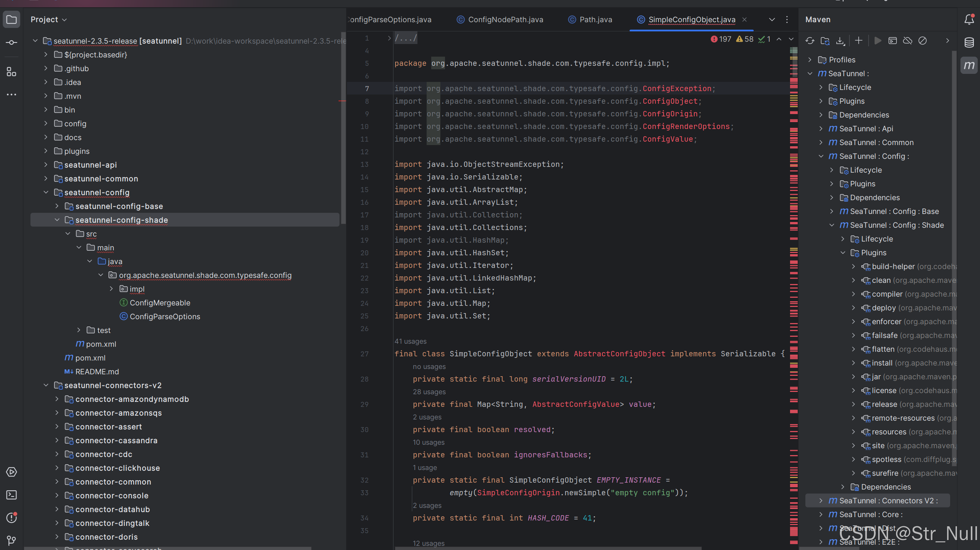Screen dimensions: 980x550
Task: Click Reload All Maven Projects icon
Action: 810,41
